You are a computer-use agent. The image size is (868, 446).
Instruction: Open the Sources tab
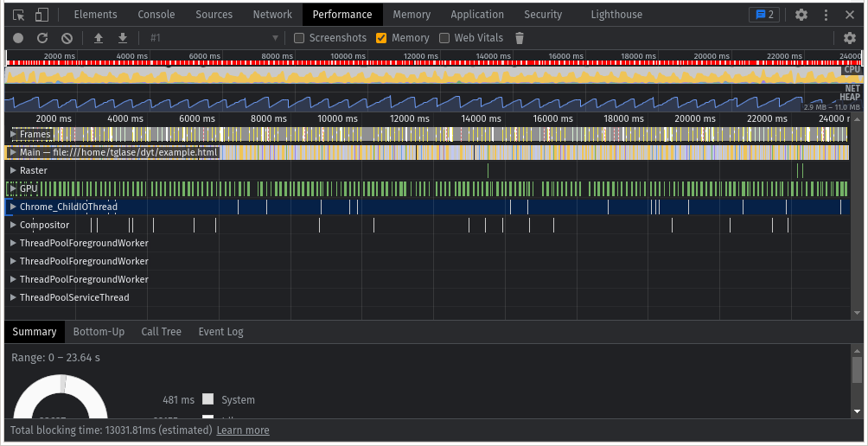click(214, 15)
